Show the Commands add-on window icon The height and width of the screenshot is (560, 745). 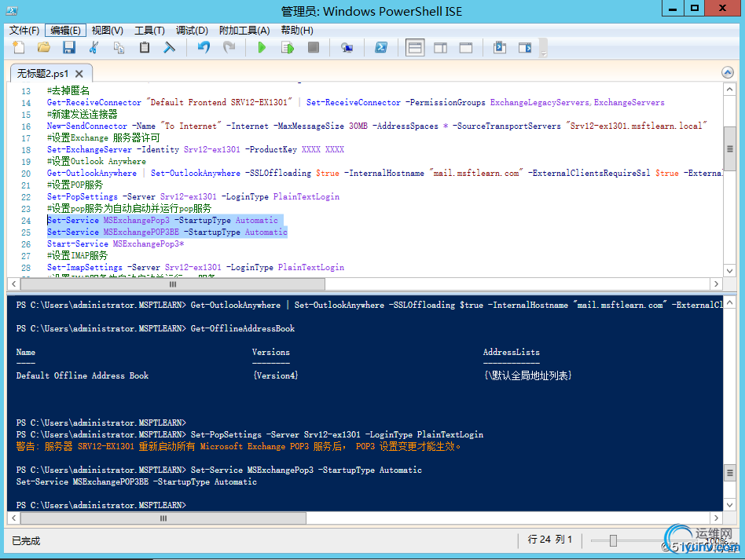tap(499, 47)
